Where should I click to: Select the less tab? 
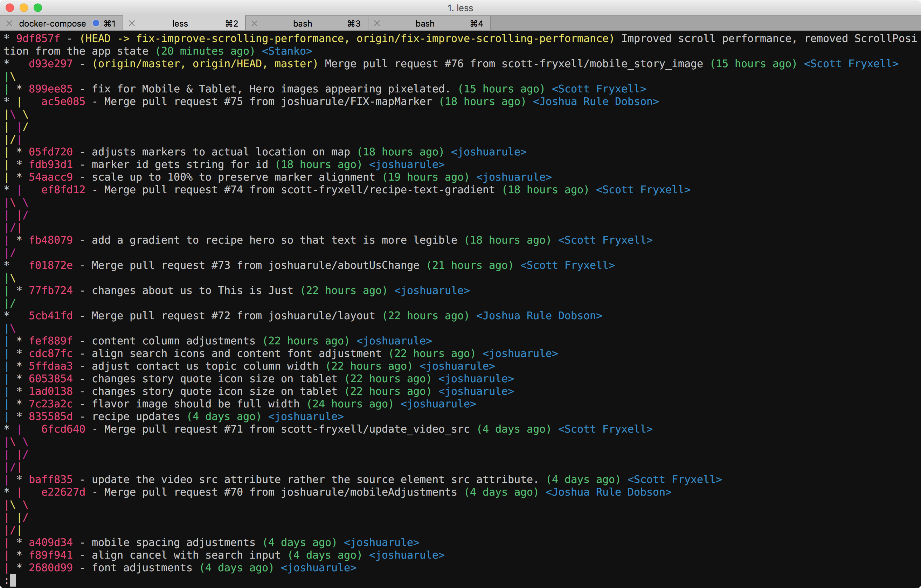(184, 23)
